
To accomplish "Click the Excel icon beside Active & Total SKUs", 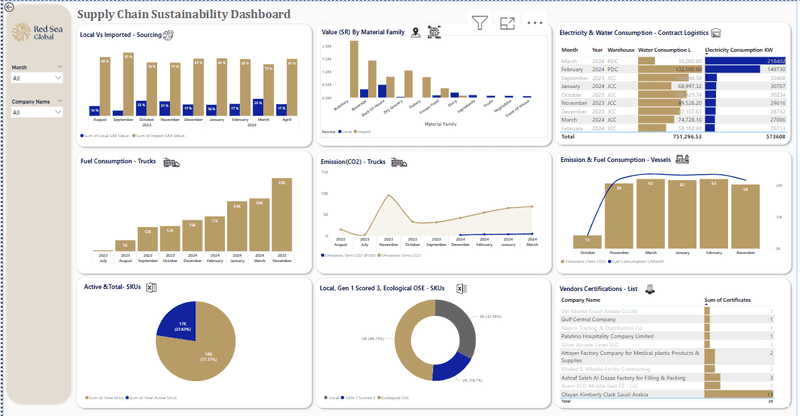I will click(151, 287).
